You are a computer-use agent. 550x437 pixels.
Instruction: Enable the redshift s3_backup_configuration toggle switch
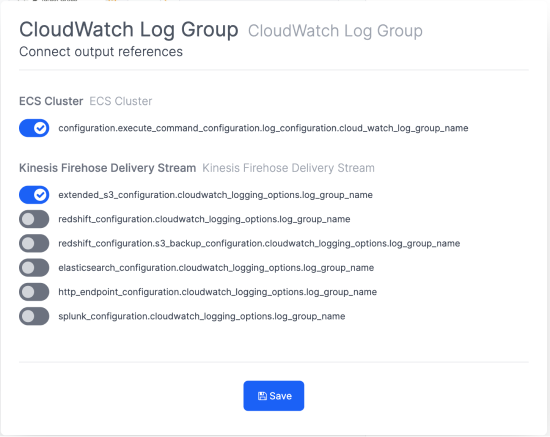pos(34,243)
